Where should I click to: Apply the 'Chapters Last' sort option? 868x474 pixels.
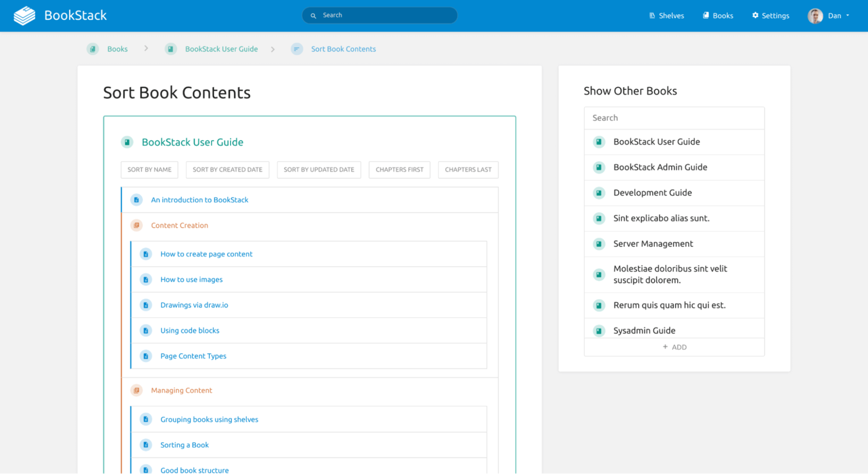pos(468,169)
